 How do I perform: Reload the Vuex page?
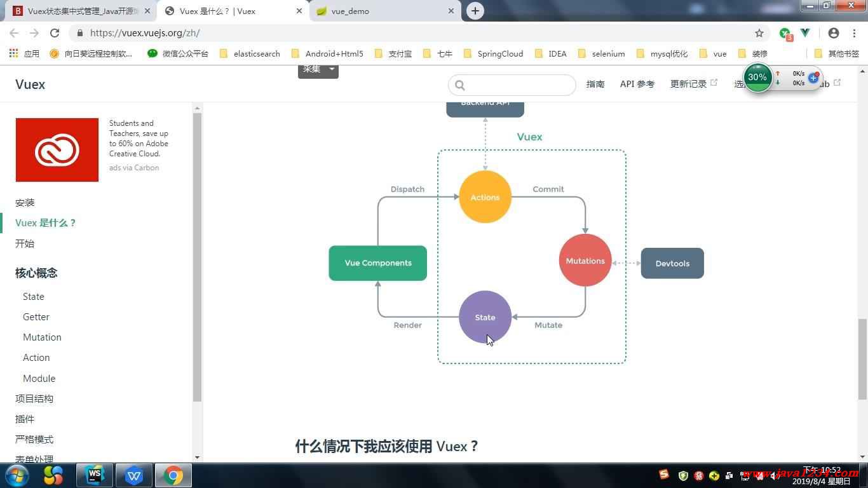55,33
